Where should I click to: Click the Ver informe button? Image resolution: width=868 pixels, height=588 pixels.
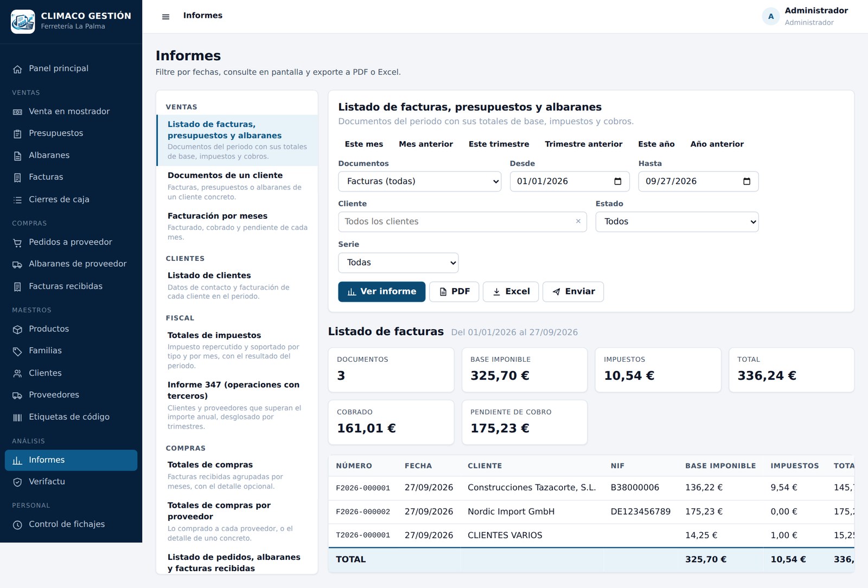[381, 292]
